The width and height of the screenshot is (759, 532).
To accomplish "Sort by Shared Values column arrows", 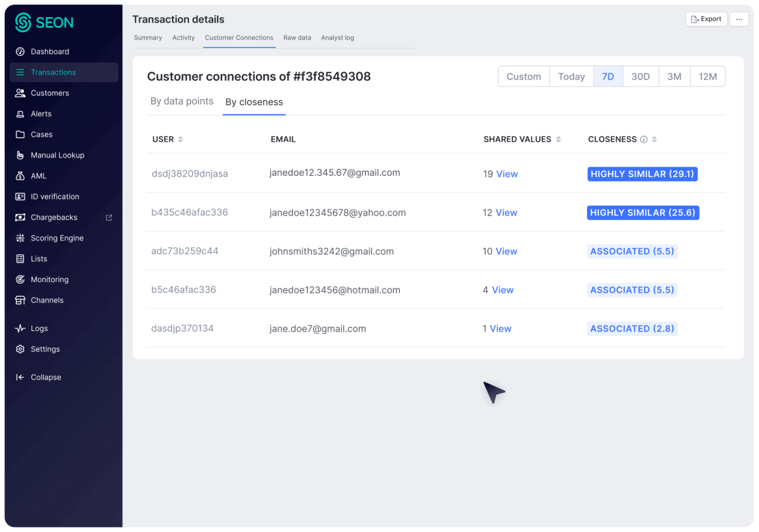I will 558,139.
